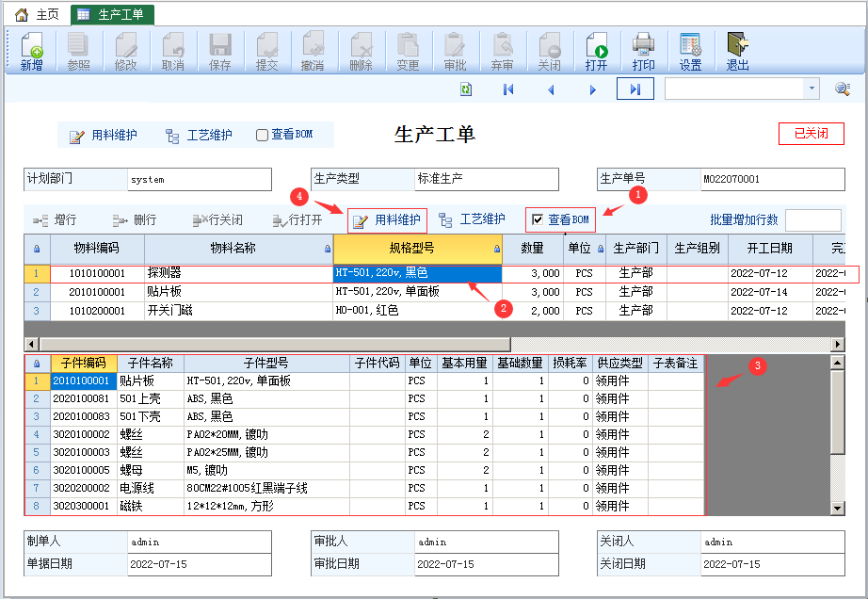Open filter arrow on 物料名称 column header
Screen dimensions: 868x599
point(327,250)
